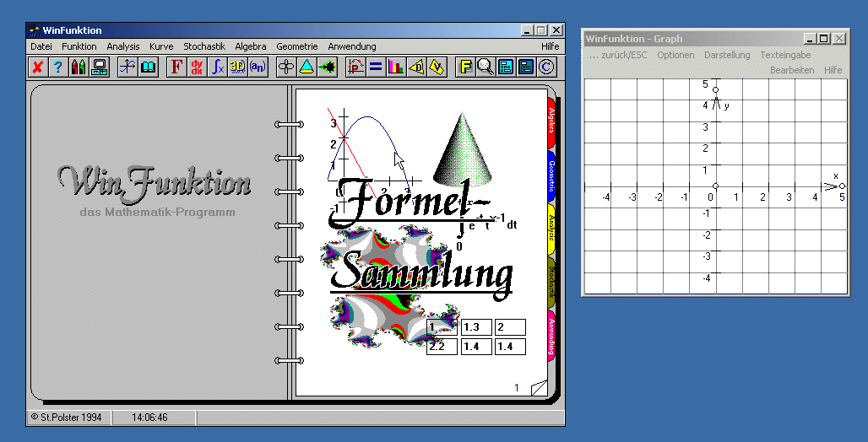Screen dimensions: 868x442
Task: Open the Algebra menu
Action: click(x=251, y=46)
